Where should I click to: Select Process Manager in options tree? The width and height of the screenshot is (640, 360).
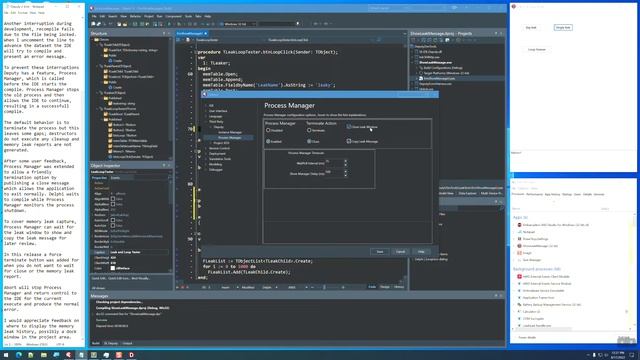point(229,138)
